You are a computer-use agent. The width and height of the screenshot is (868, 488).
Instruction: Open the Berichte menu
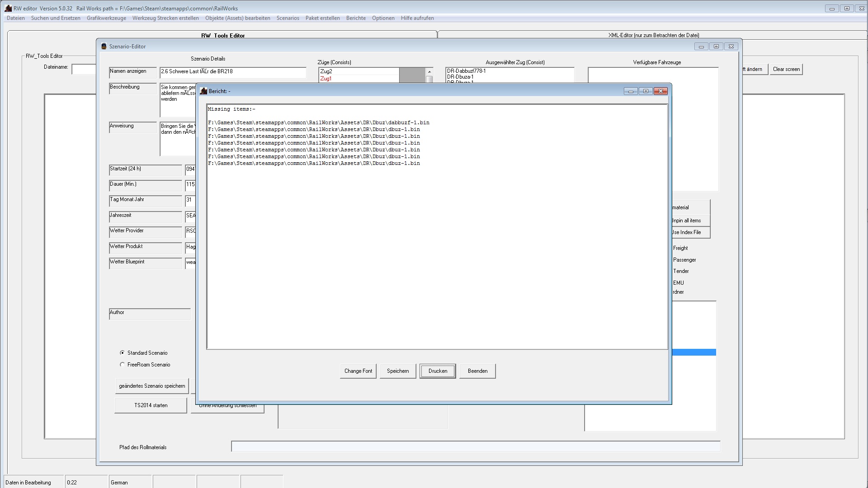(356, 18)
